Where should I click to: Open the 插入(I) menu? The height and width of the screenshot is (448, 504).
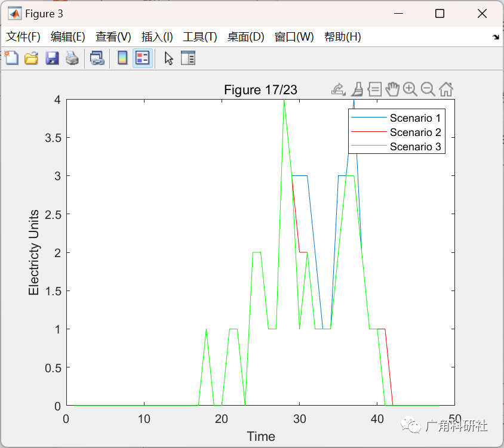tap(157, 36)
